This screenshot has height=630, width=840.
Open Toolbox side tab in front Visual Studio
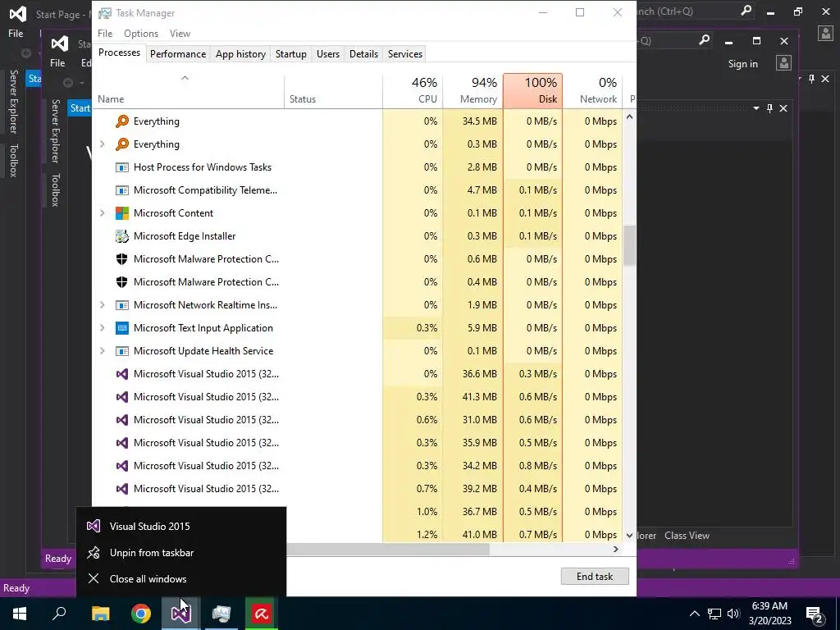point(55,189)
